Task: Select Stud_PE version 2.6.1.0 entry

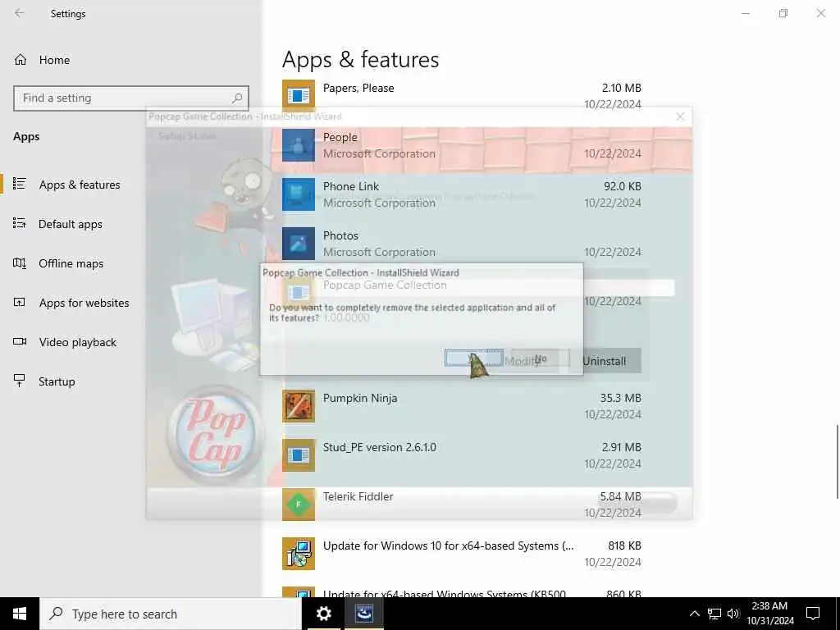Action: [462, 455]
